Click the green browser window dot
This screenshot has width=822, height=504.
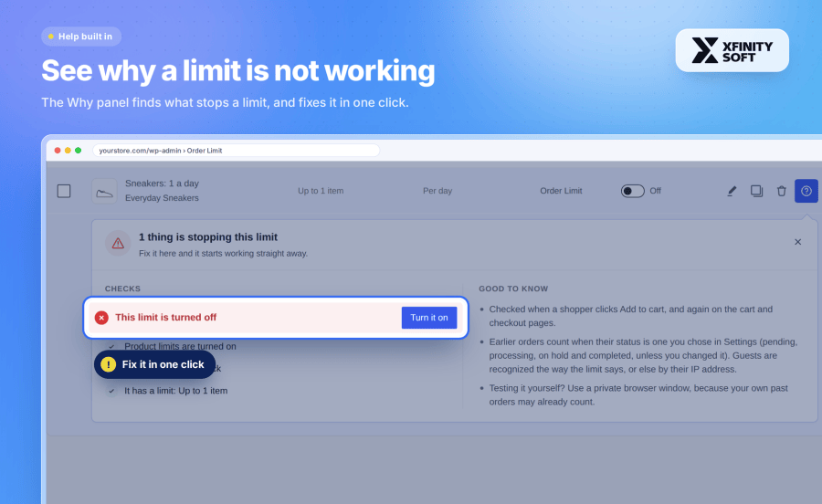pyautogui.click(x=79, y=151)
